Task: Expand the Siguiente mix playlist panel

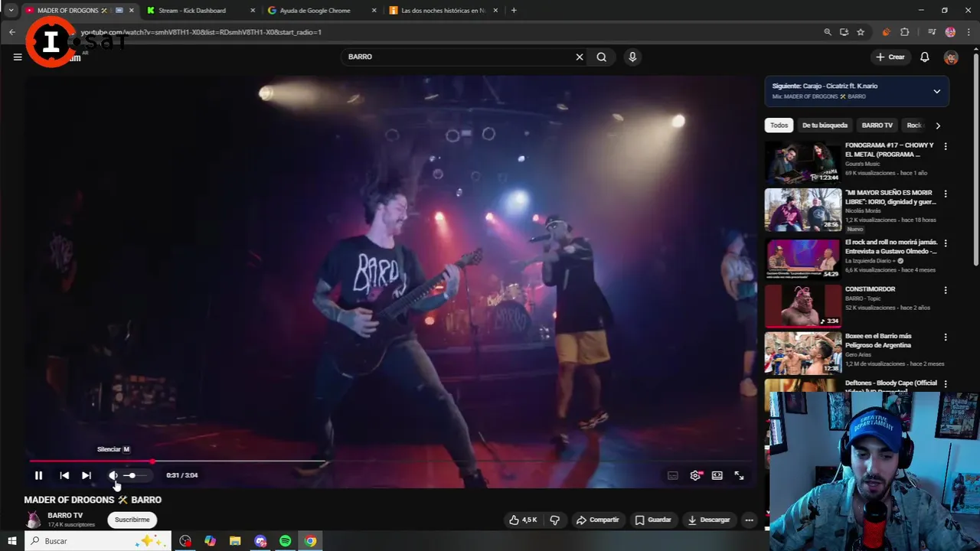Action: click(936, 91)
